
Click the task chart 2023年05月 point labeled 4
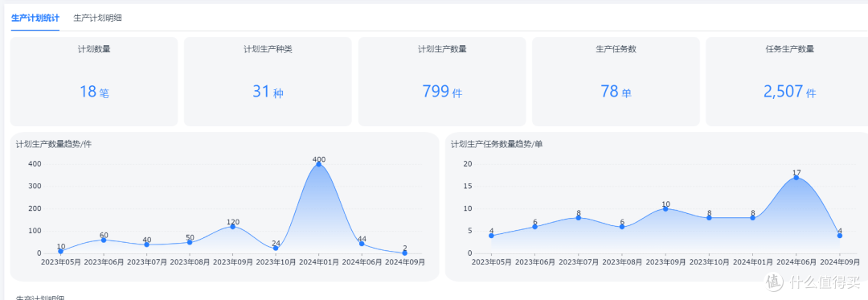pyautogui.click(x=491, y=235)
